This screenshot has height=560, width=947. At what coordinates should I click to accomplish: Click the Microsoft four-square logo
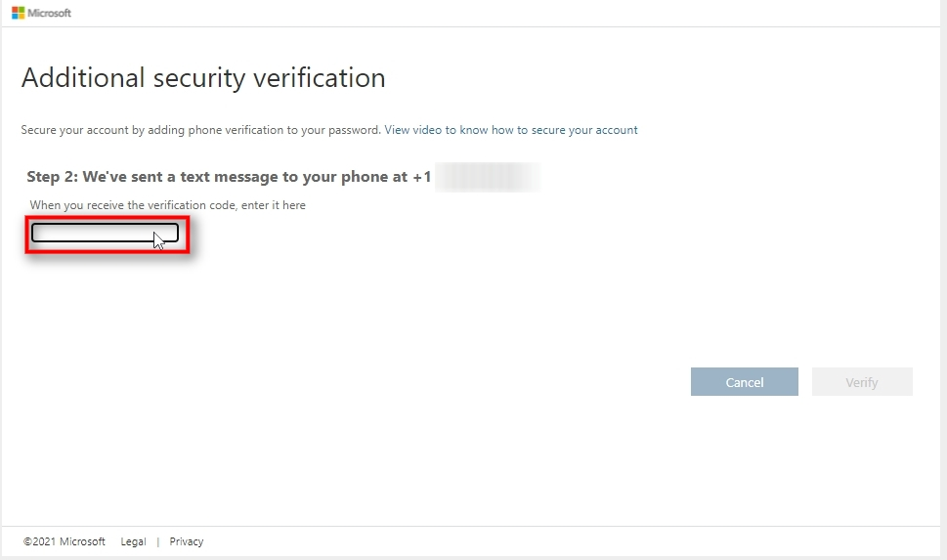click(x=18, y=13)
